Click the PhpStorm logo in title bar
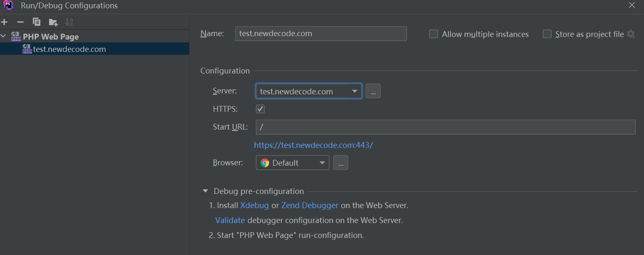644x255 pixels. [x=8, y=5]
